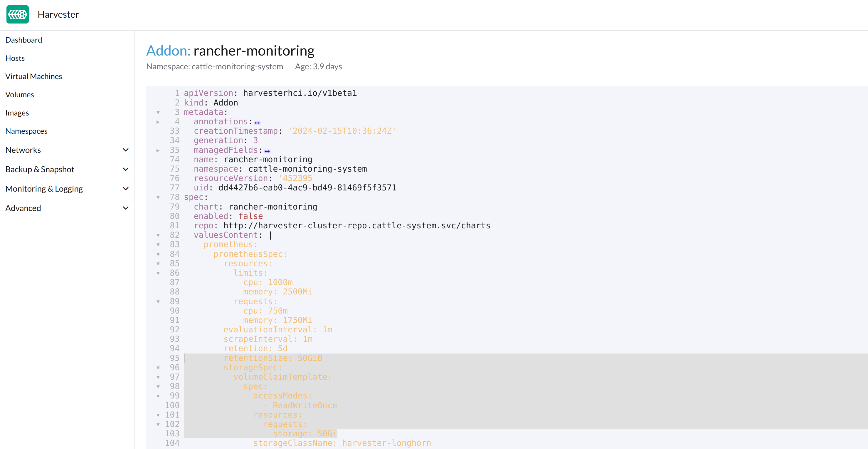Expand the Backup & Snapshot chevron
The height and width of the screenshot is (449, 868).
pyautogui.click(x=125, y=169)
